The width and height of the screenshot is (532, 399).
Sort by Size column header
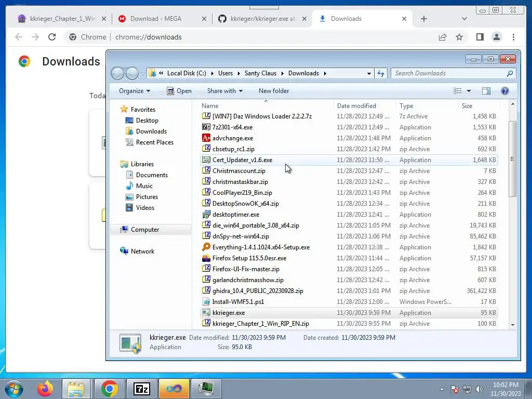click(x=479, y=105)
